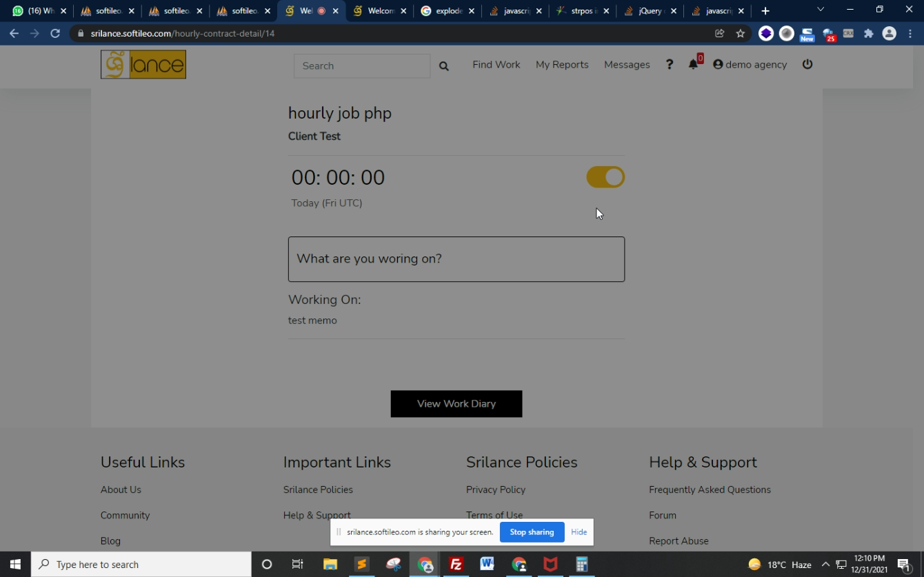Viewport: 924px width, 577px height.
Task: Go to My Reports
Action: (562, 65)
